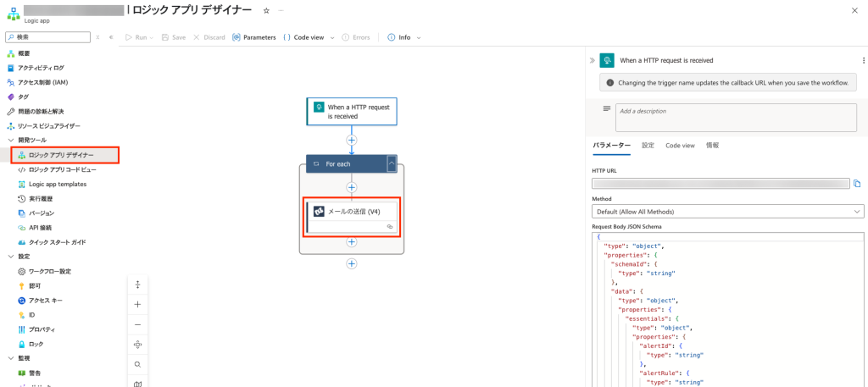This screenshot has width=868, height=387.
Task: Add step after For each loop
Action: 352,263
